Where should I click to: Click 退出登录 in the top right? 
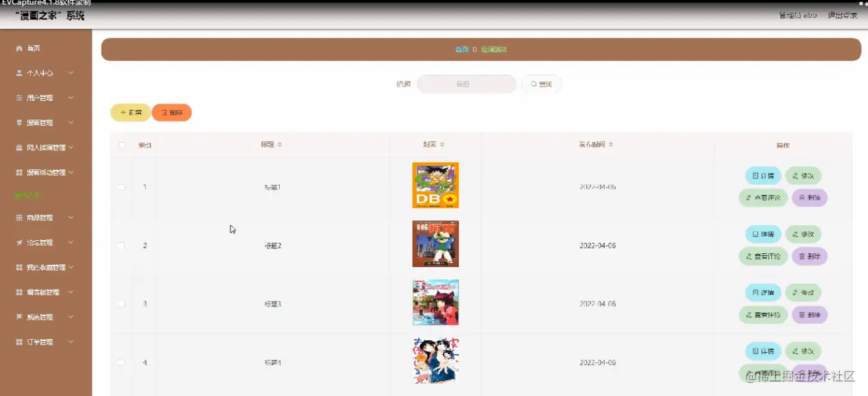843,15
